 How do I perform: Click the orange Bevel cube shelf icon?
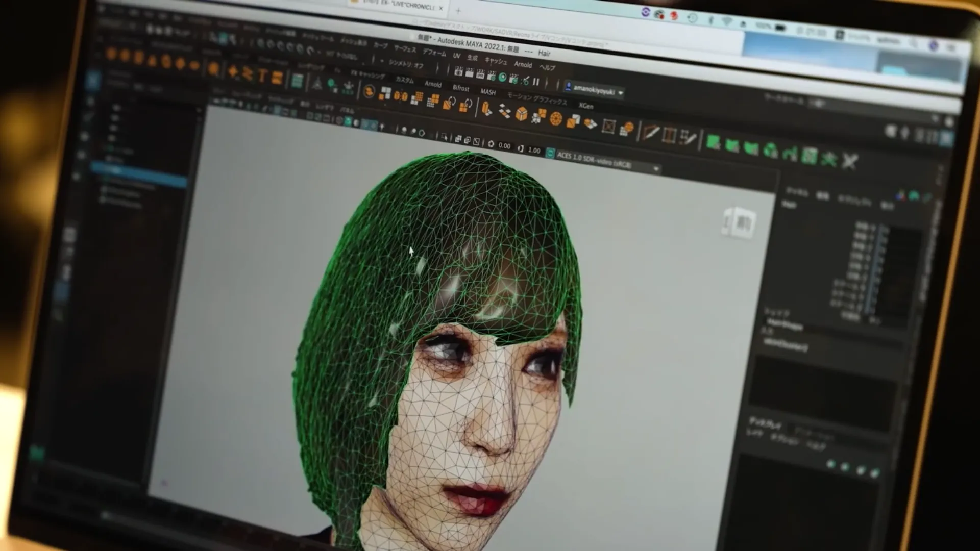[521, 114]
